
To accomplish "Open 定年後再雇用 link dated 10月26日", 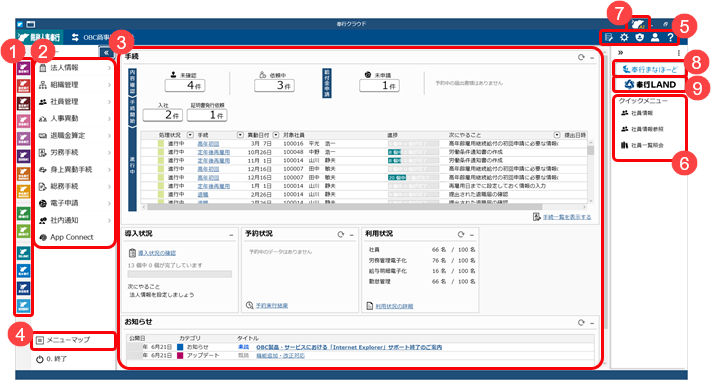I will click(x=214, y=152).
